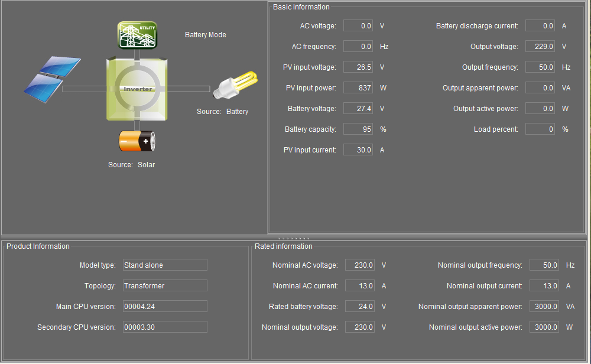Select the Load percent value field
This screenshot has width=591, height=364.
(x=540, y=129)
